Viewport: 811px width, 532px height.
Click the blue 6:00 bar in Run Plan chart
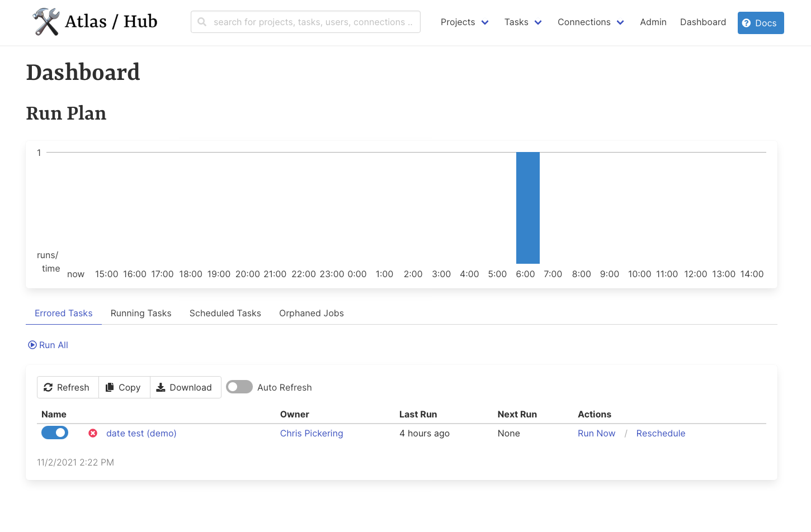(x=528, y=208)
